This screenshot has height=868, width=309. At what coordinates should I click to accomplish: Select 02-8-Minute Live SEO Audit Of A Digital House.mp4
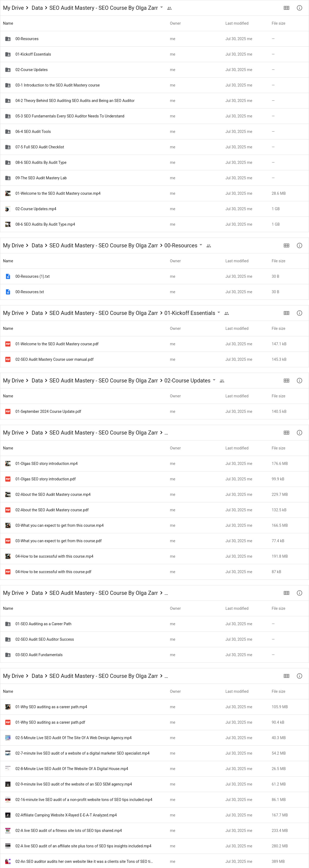(x=154, y=769)
